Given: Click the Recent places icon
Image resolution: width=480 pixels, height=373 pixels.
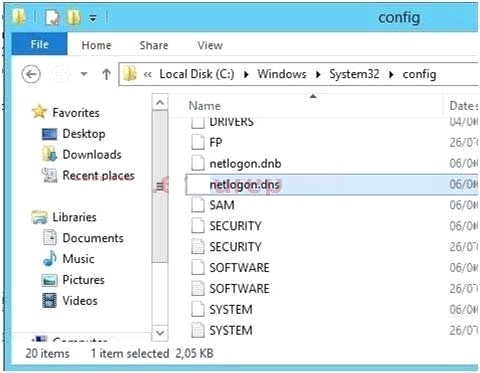Looking at the screenshot, I should point(49,175).
